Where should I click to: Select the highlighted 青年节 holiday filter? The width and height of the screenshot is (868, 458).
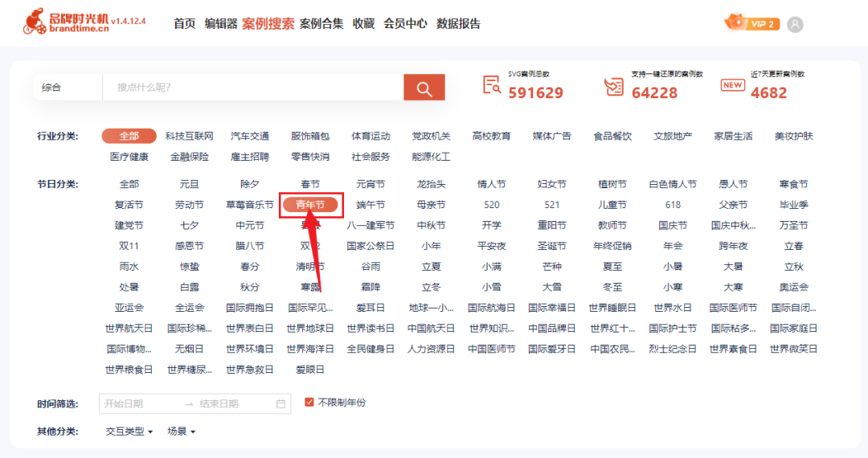310,205
